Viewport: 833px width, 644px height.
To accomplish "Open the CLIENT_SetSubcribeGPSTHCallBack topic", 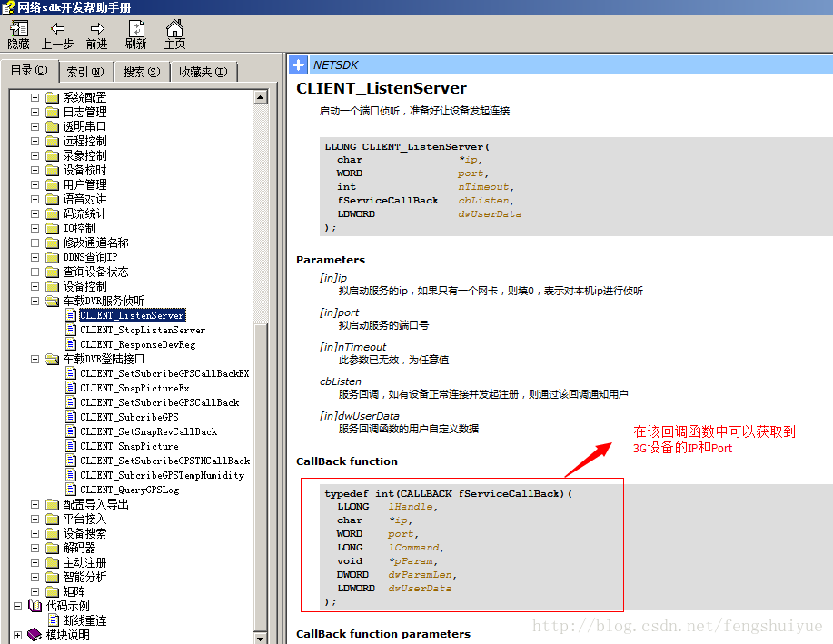I will 165,461.
